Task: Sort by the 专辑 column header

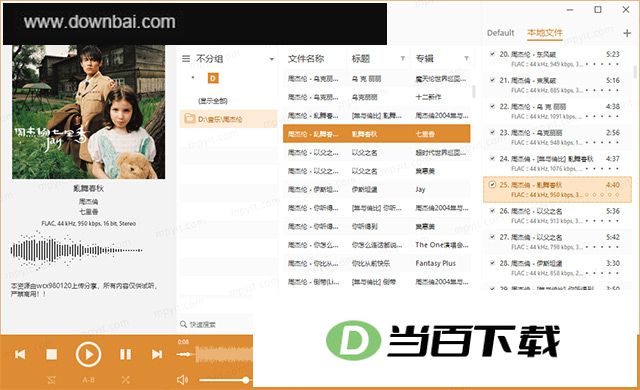Action: [424, 59]
